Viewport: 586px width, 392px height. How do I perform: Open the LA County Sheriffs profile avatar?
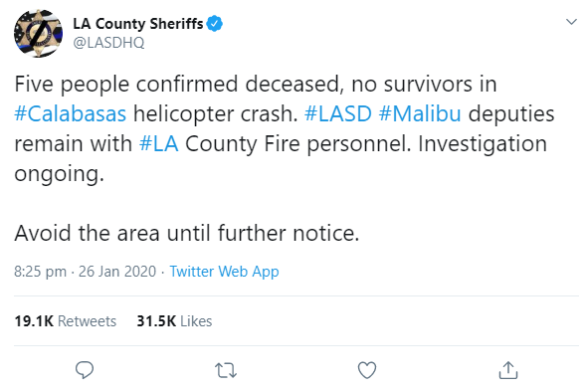pyautogui.click(x=38, y=33)
